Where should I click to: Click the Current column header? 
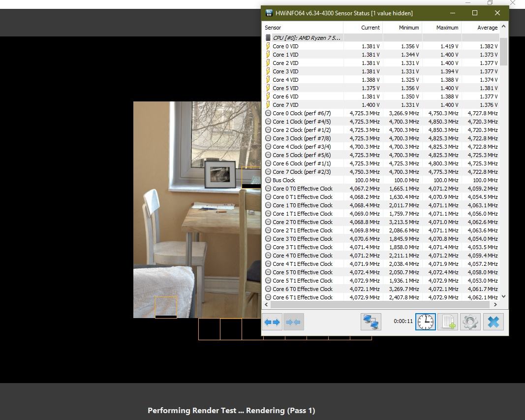tap(363, 28)
